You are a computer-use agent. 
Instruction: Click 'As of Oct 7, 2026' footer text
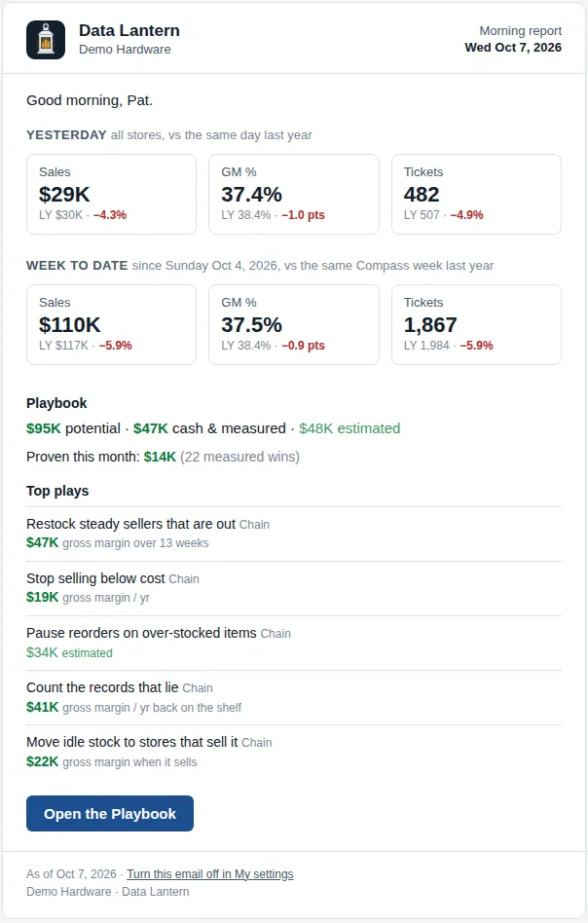(x=71, y=874)
